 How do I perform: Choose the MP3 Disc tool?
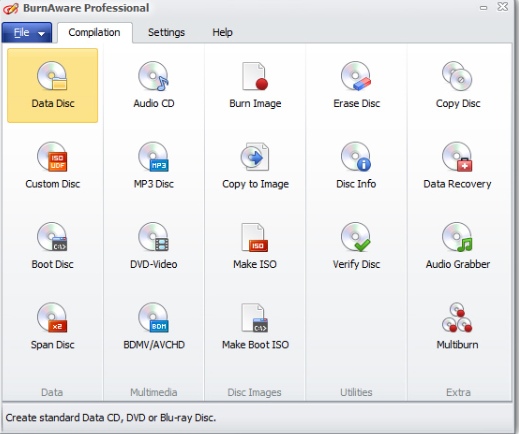click(154, 166)
